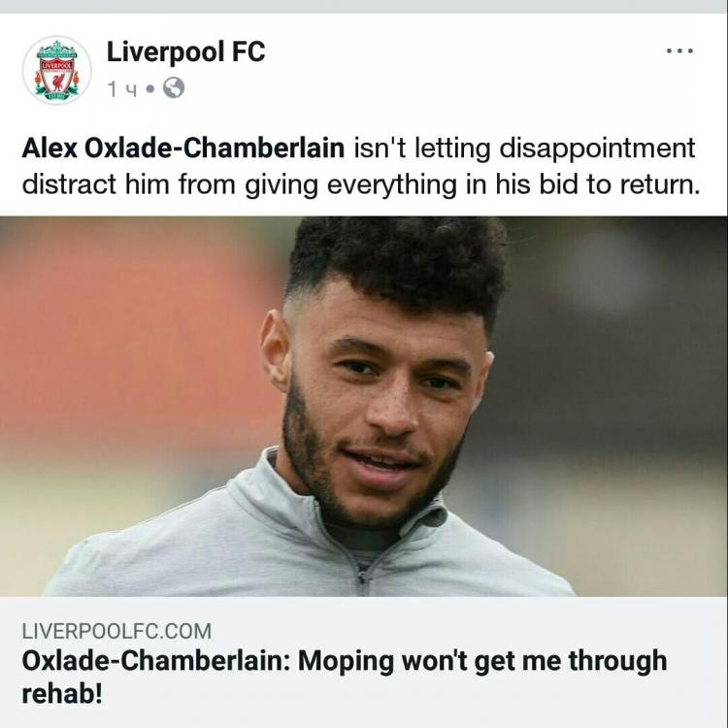The height and width of the screenshot is (728, 728).
Task: Click the LIVERPOOLFC.COM domain label
Action: [116, 631]
